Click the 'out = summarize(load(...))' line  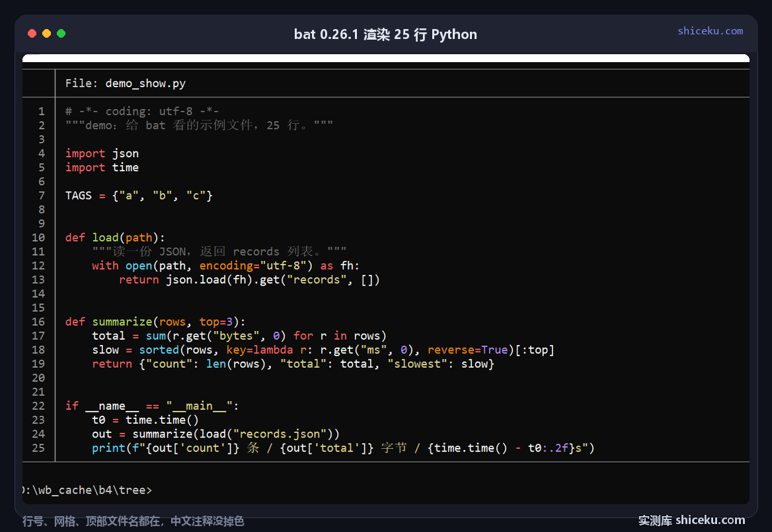pyautogui.click(x=215, y=434)
